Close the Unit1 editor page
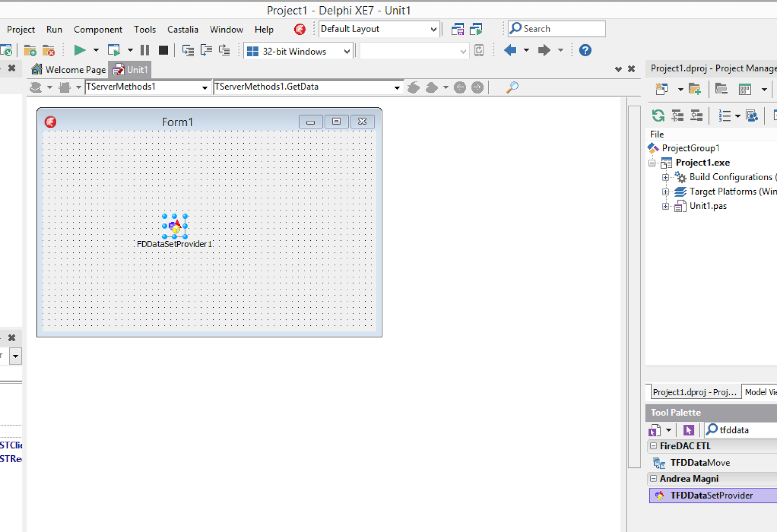Image resolution: width=777 pixels, height=532 pixels. tap(631, 69)
